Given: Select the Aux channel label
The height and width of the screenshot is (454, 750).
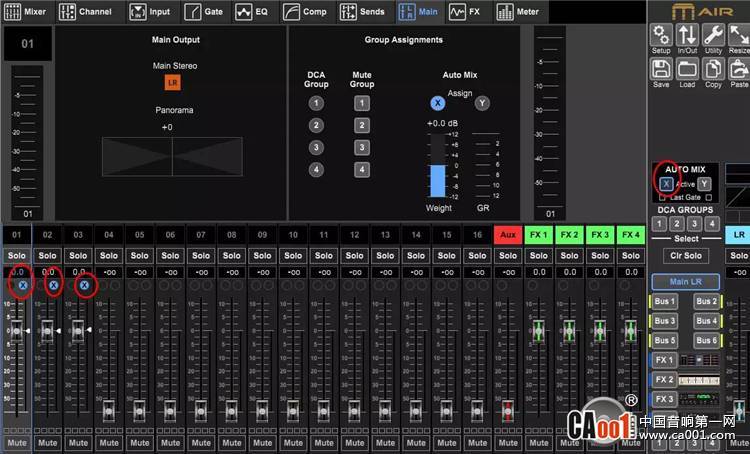Looking at the screenshot, I should (x=508, y=235).
